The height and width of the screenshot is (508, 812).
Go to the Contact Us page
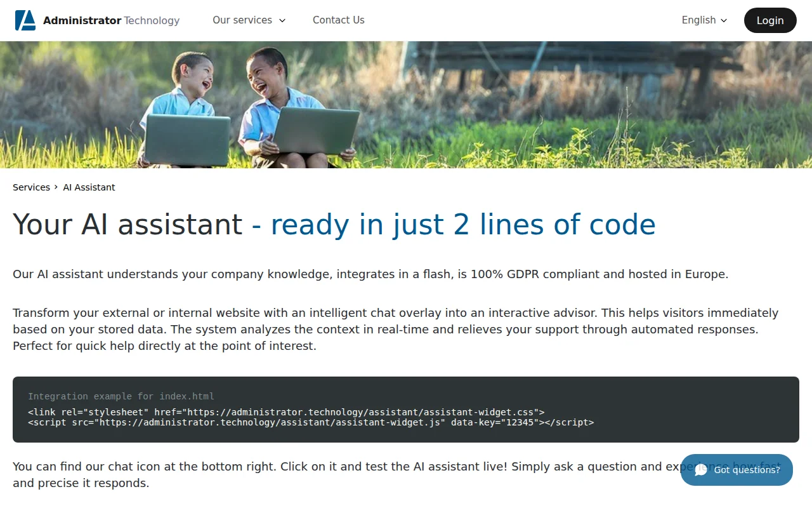339,20
